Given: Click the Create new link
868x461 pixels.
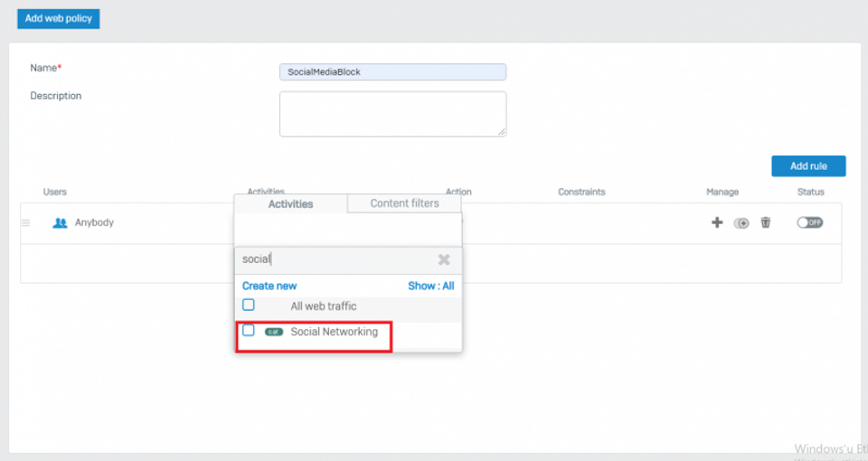Looking at the screenshot, I should point(269,286).
